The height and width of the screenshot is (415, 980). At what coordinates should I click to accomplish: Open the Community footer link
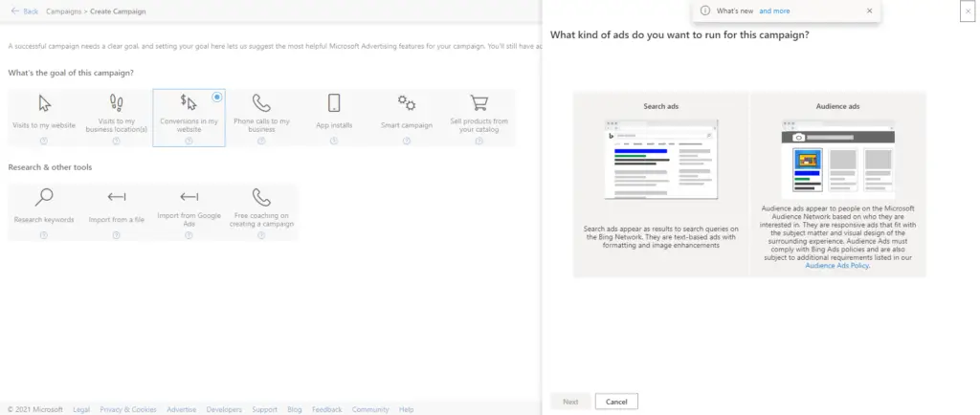(x=370, y=409)
